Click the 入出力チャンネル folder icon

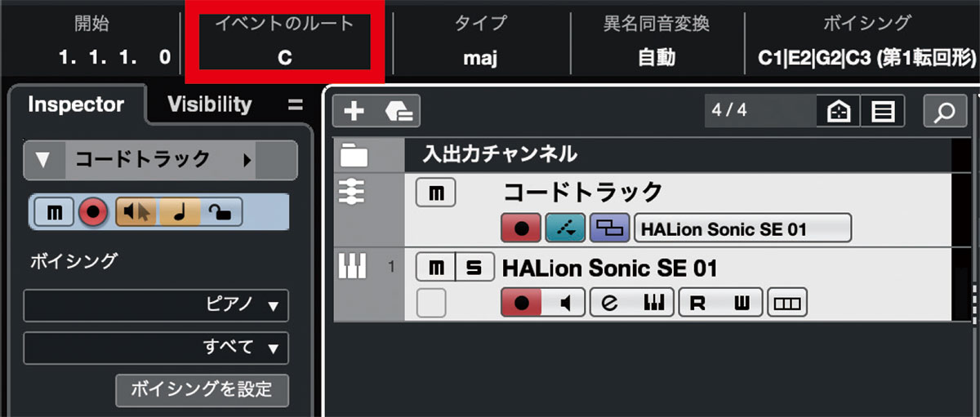pyautogui.click(x=354, y=154)
